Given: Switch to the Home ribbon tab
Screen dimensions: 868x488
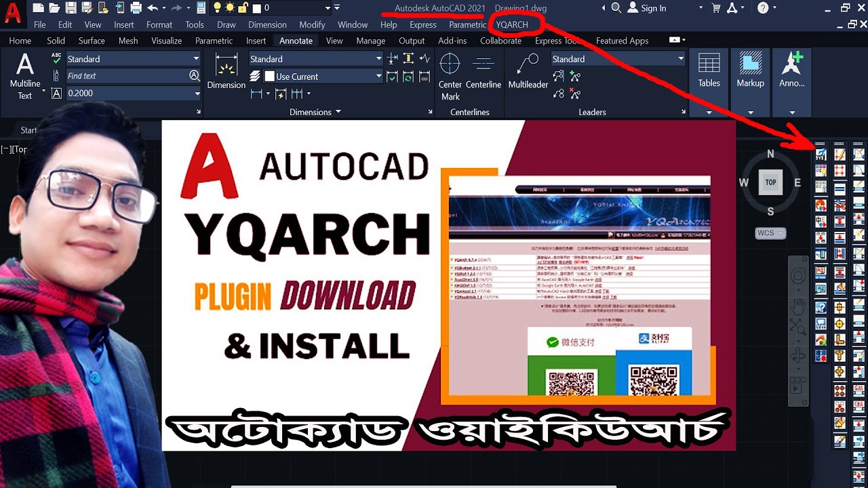Looking at the screenshot, I should [x=20, y=41].
